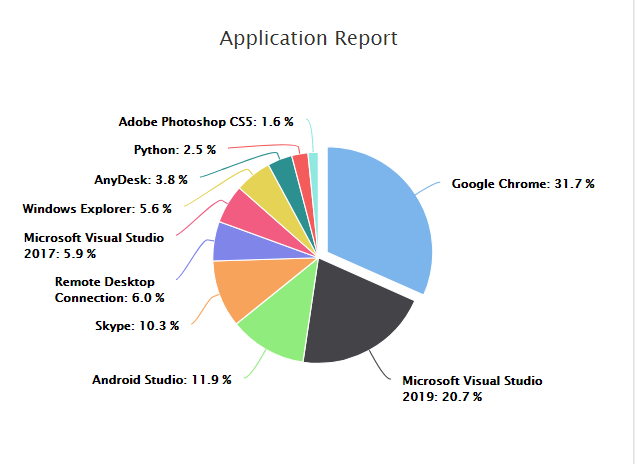The image size is (635, 464).
Task: Click the "Google Chrome: 31.7 %" label
Action: 522,184
